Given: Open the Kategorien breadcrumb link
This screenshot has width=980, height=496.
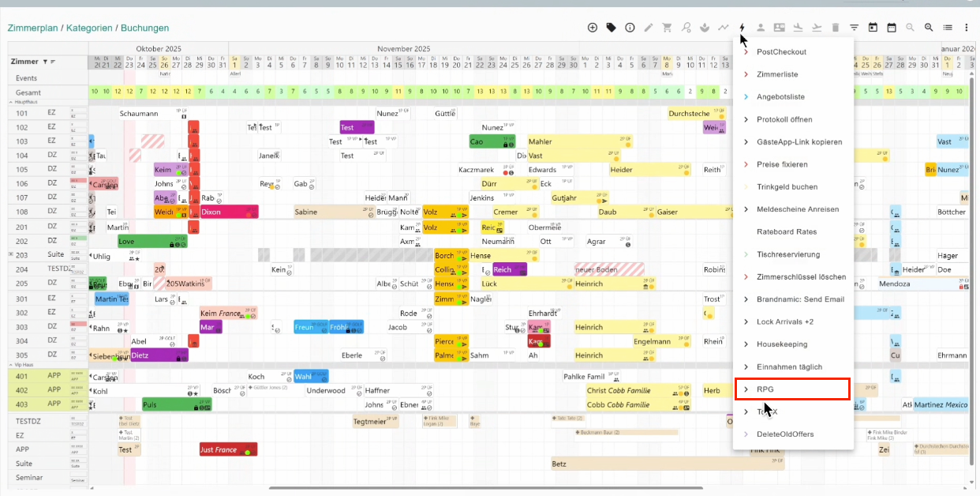Looking at the screenshot, I should point(88,28).
